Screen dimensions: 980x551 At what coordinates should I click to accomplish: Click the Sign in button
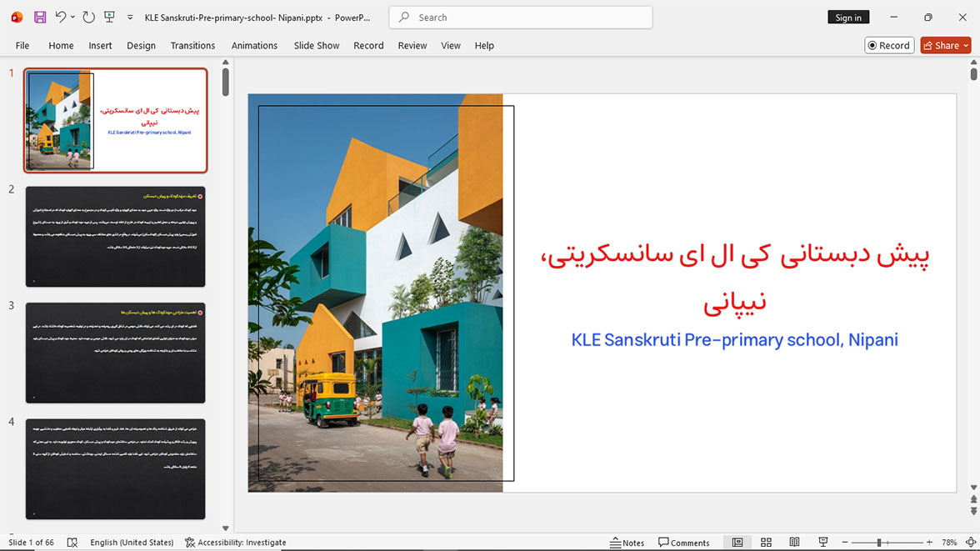848,18
